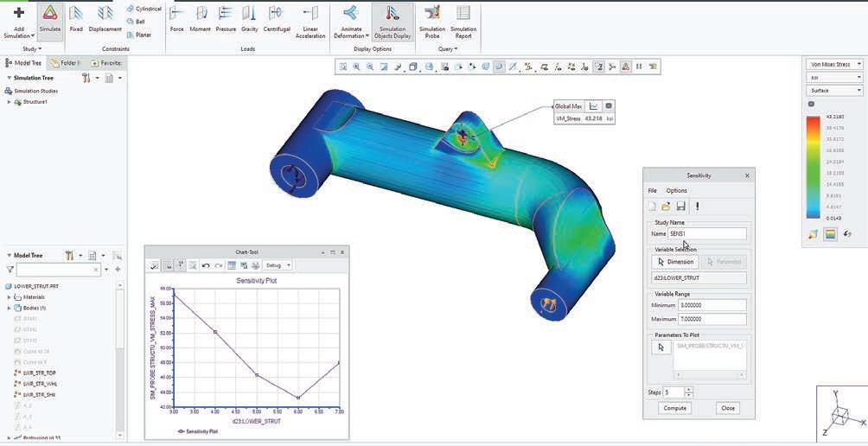Choose the Planar constraint
Viewport: 868px width, 446px height.
[139, 35]
